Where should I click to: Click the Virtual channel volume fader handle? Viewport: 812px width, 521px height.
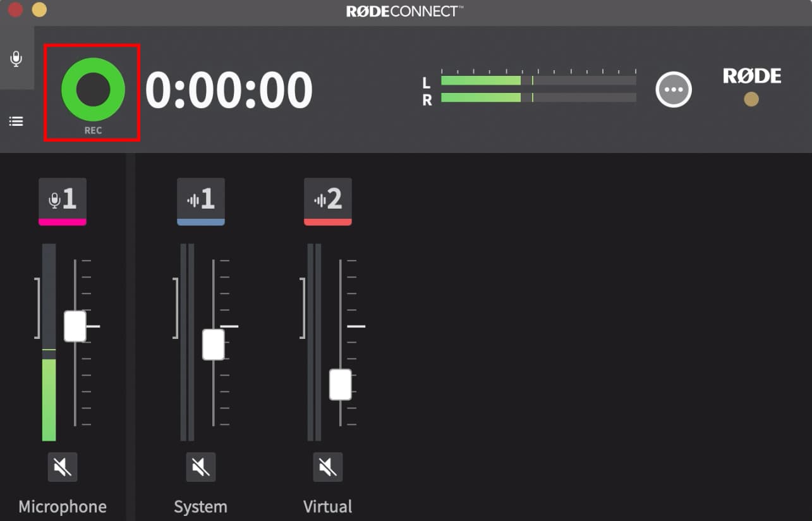point(340,383)
